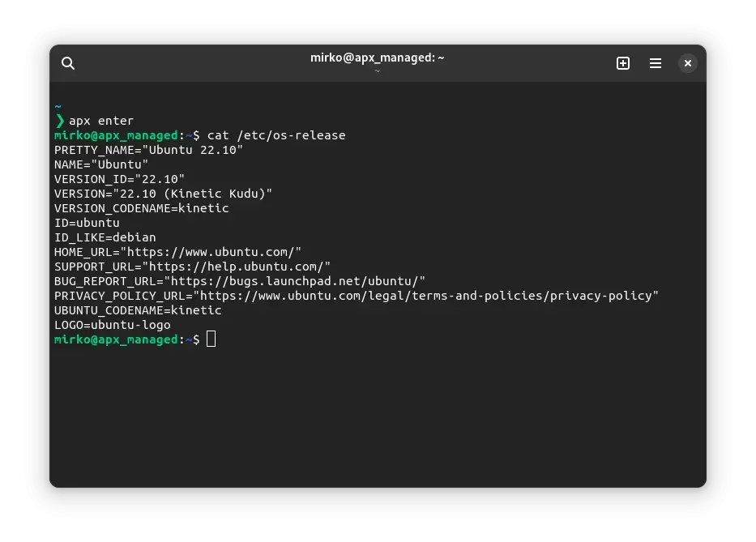Click the VERSION_ID="22.10" line

coord(120,179)
